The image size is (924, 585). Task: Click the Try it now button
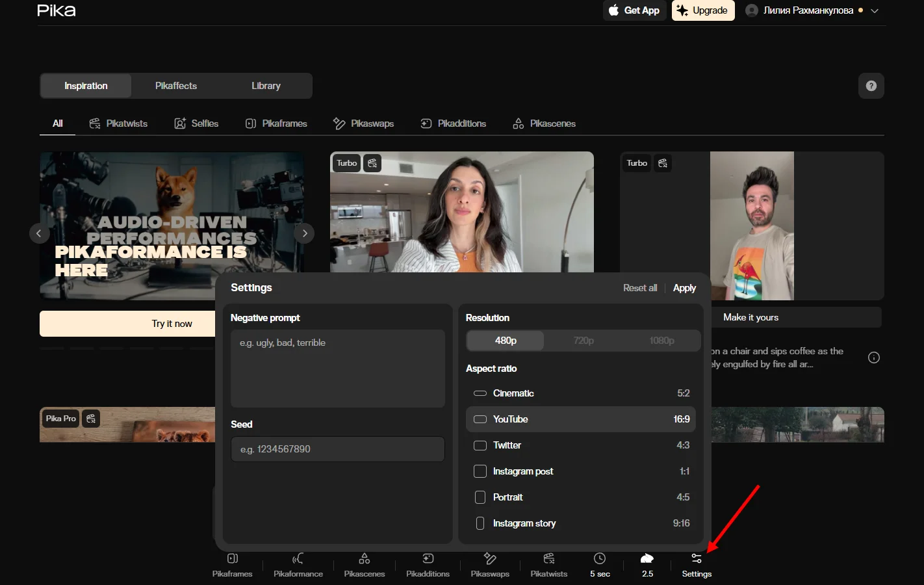pyautogui.click(x=127, y=324)
